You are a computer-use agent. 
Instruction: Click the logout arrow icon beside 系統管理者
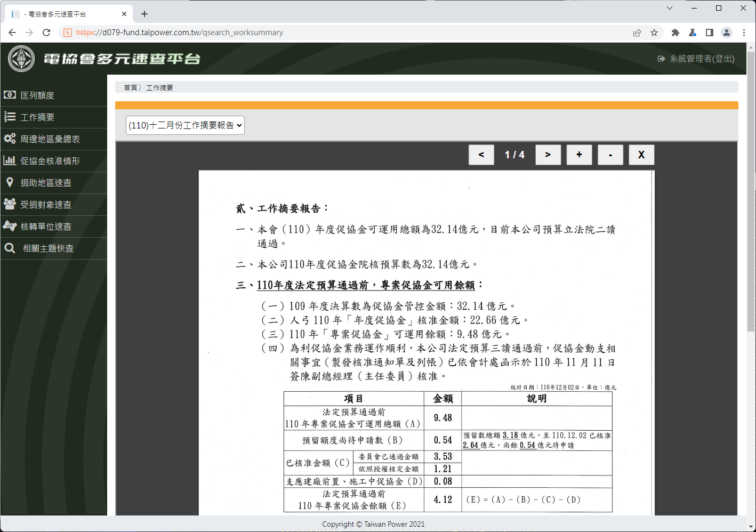pos(661,59)
